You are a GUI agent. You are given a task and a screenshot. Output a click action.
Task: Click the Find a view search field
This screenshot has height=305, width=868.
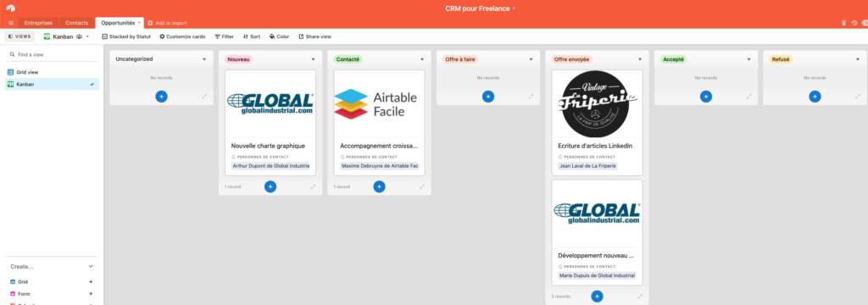coord(52,55)
